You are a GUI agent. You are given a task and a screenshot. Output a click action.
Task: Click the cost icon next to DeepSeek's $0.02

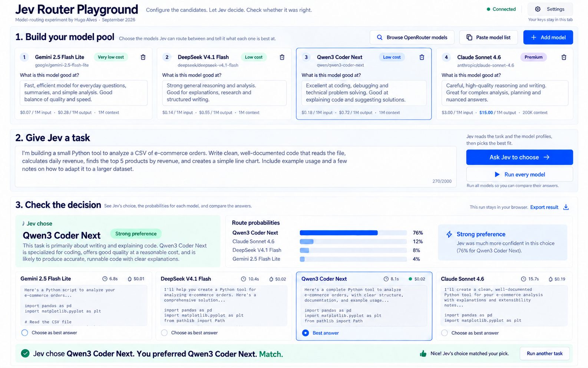coord(271,279)
